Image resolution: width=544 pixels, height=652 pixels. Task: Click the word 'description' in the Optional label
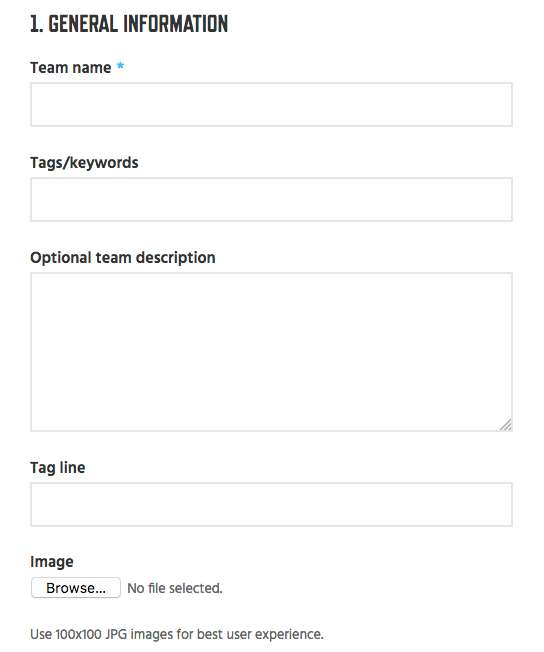[x=176, y=258]
